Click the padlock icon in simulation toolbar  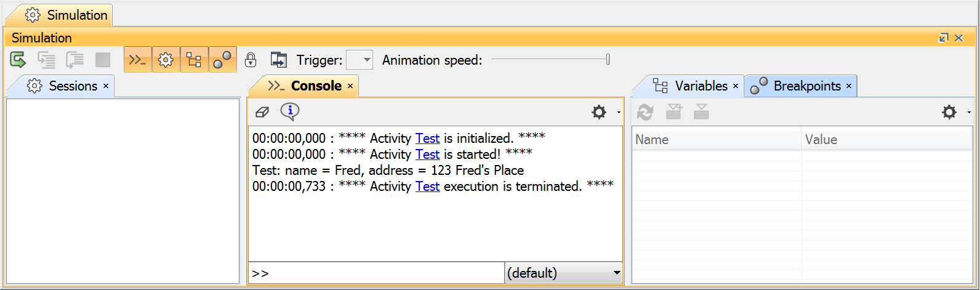click(x=250, y=60)
